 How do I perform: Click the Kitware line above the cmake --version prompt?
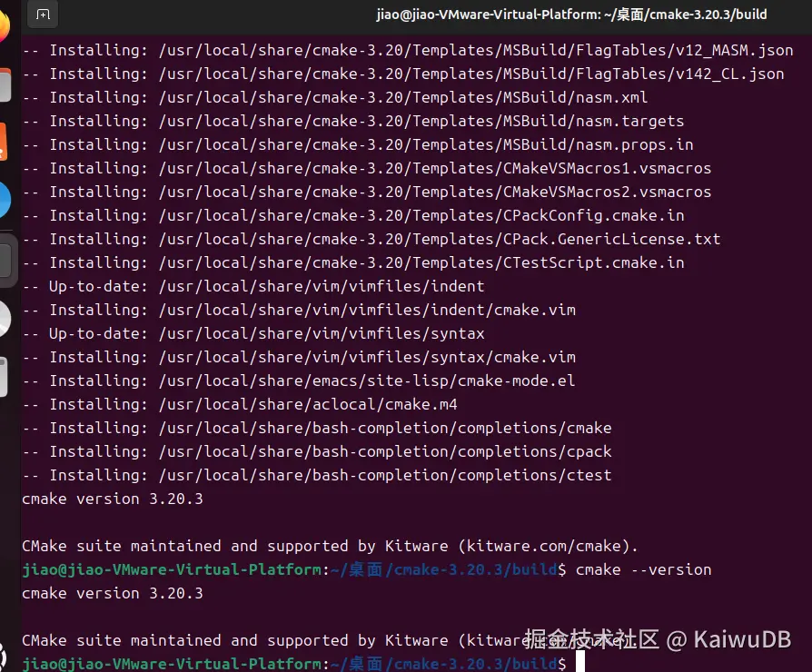coord(330,546)
